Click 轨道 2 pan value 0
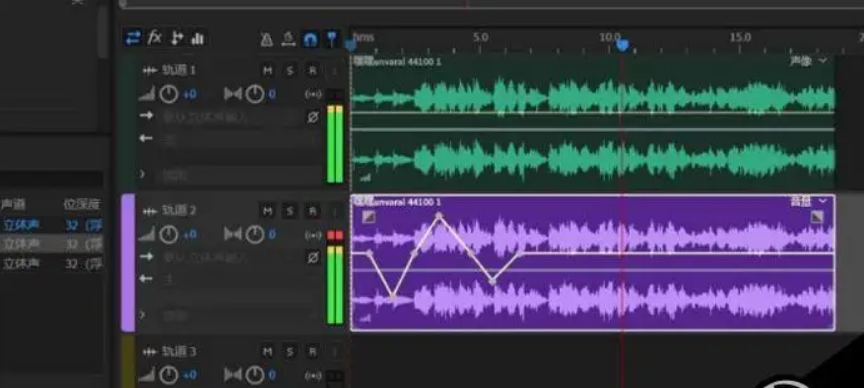Image resolution: width=864 pixels, height=388 pixels. 272,235
